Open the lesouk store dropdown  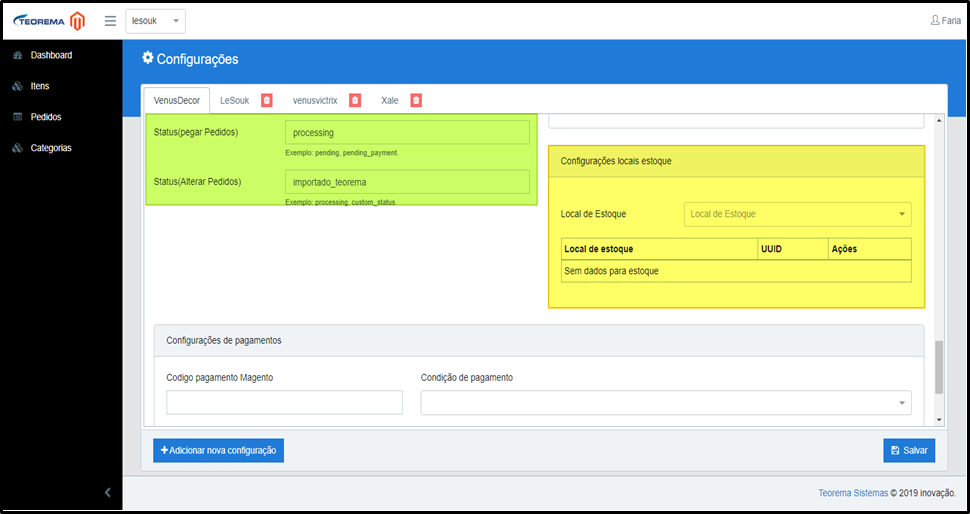pos(155,21)
